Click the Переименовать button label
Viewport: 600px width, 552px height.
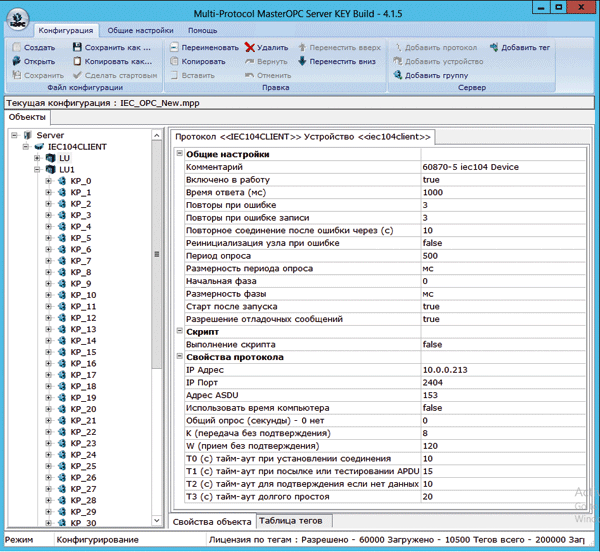pos(210,47)
